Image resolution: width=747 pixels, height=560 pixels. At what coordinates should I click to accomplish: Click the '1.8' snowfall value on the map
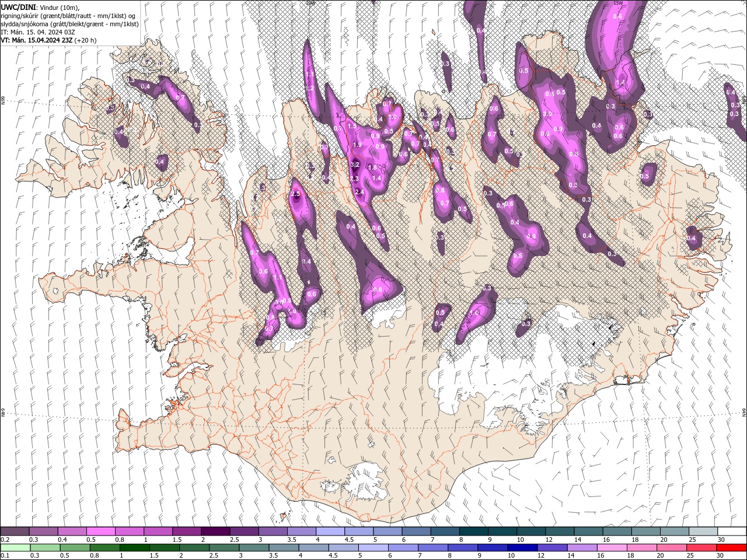click(372, 167)
